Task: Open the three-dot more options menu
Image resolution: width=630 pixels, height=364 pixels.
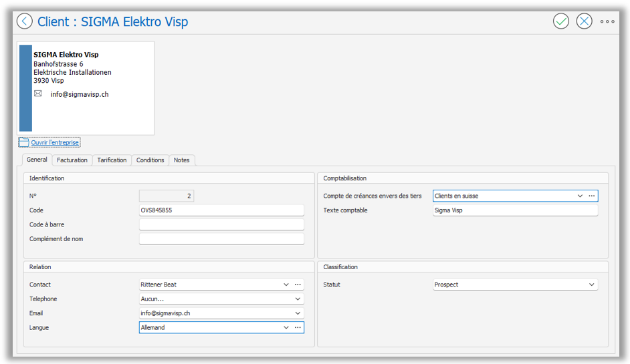Action: tap(607, 21)
